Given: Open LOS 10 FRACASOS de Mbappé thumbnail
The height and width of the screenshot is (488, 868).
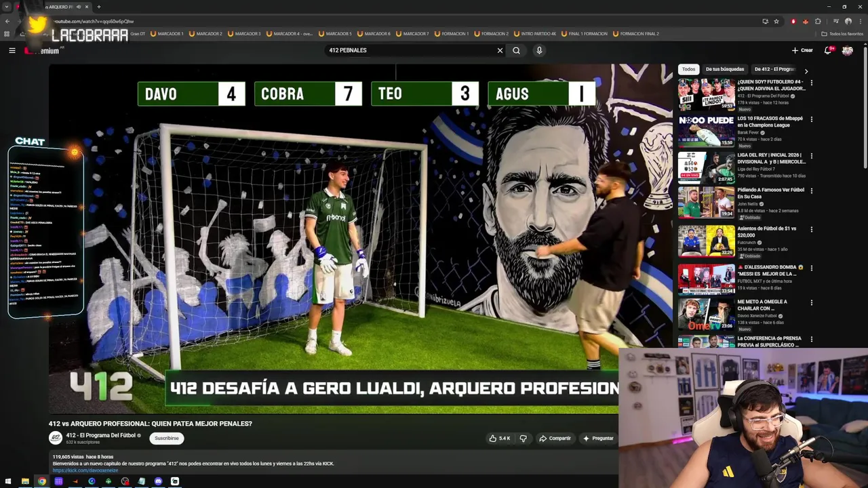Looking at the screenshot, I should coord(706,131).
